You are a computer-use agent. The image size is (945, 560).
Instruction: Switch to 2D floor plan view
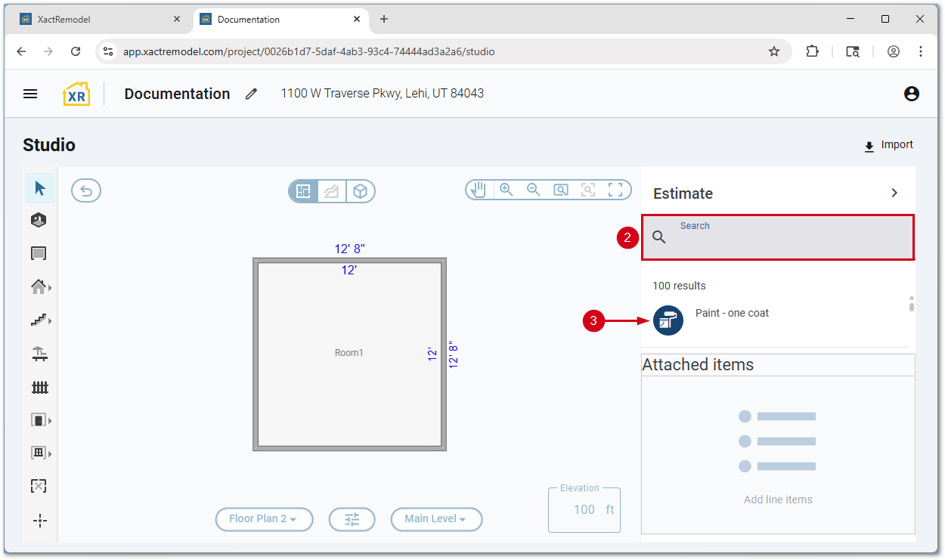coord(304,191)
